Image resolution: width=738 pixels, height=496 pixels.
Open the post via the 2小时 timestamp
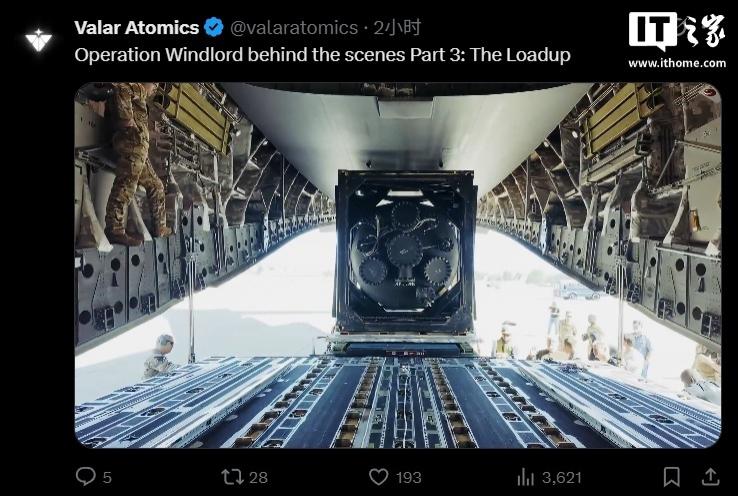pos(397,28)
